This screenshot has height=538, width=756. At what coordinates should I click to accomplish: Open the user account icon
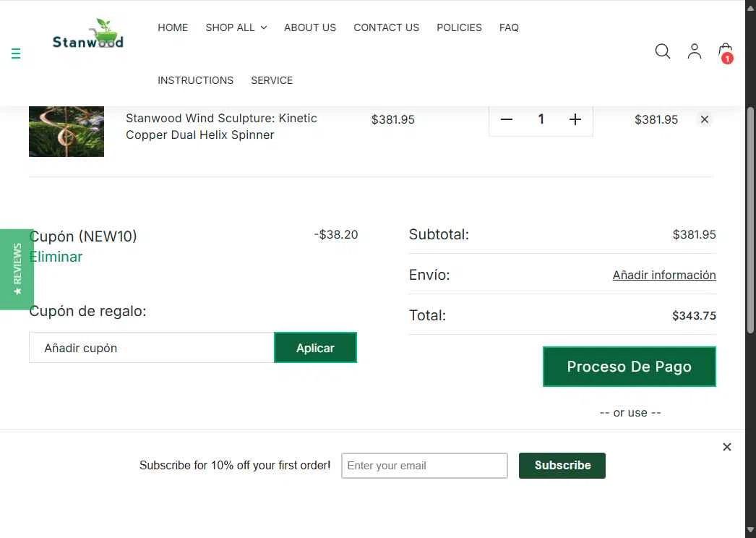695,51
